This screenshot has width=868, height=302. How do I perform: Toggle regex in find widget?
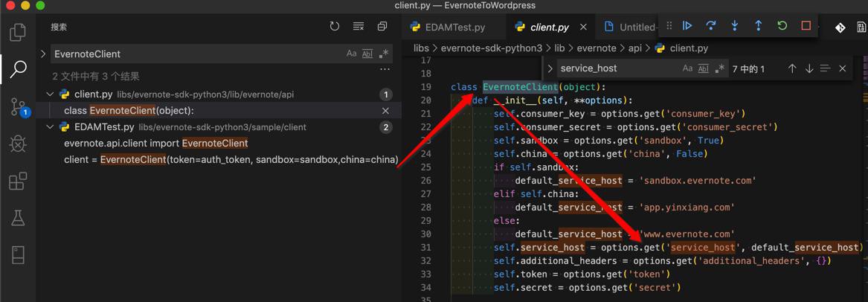point(720,68)
